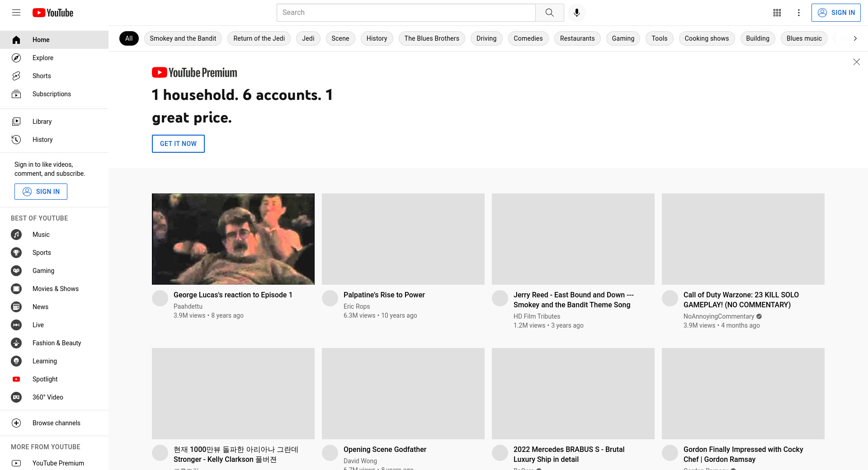Open the hamburger guide menu

tap(16, 13)
